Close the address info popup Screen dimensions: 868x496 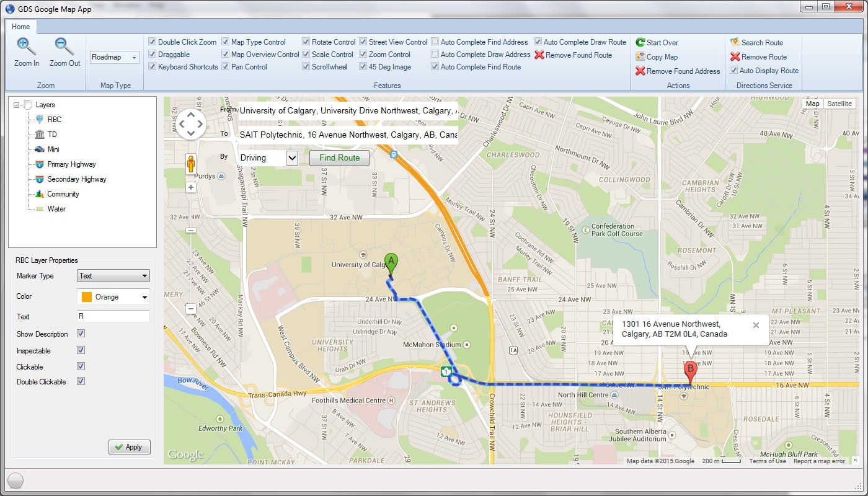(x=756, y=325)
